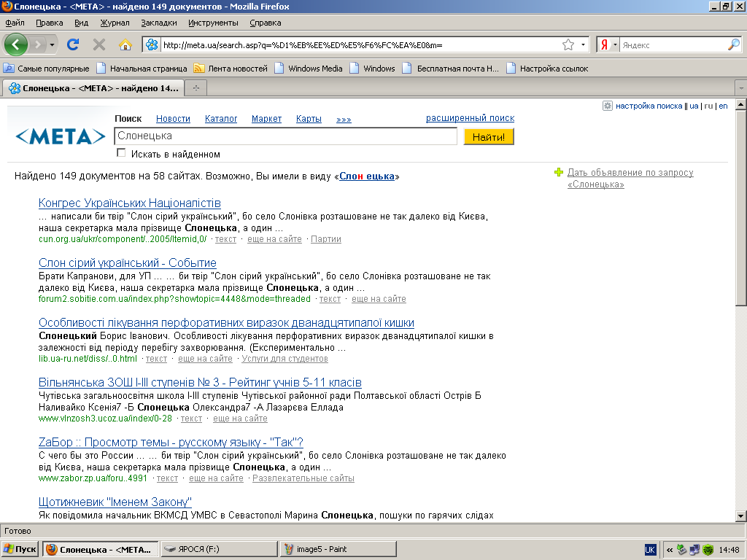Open the Самые популярные bookmark folder
The height and width of the screenshot is (560, 747).
(46, 69)
